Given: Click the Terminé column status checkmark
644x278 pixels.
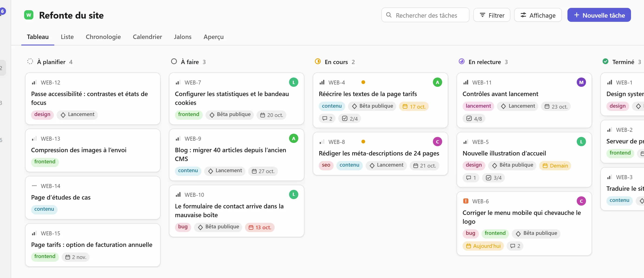Looking at the screenshot, I should 605,61.
